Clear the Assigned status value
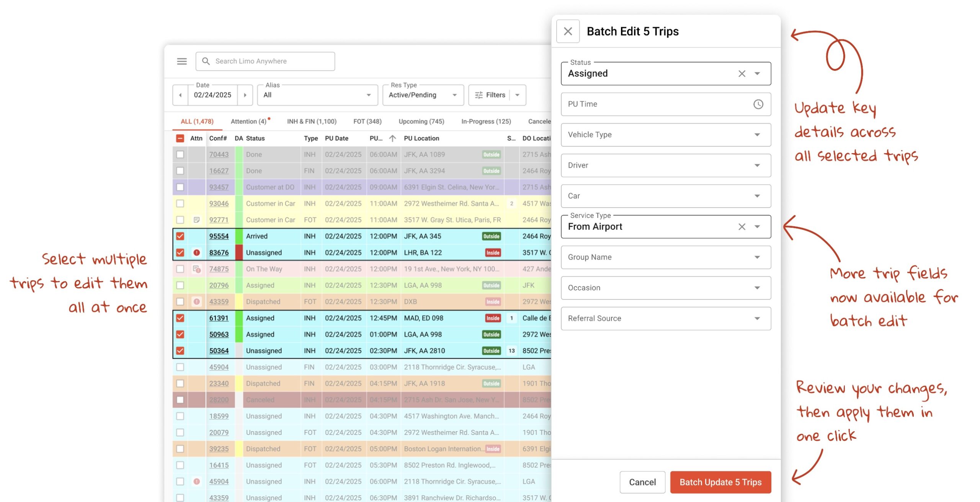This screenshot has height=502, width=980. (742, 74)
